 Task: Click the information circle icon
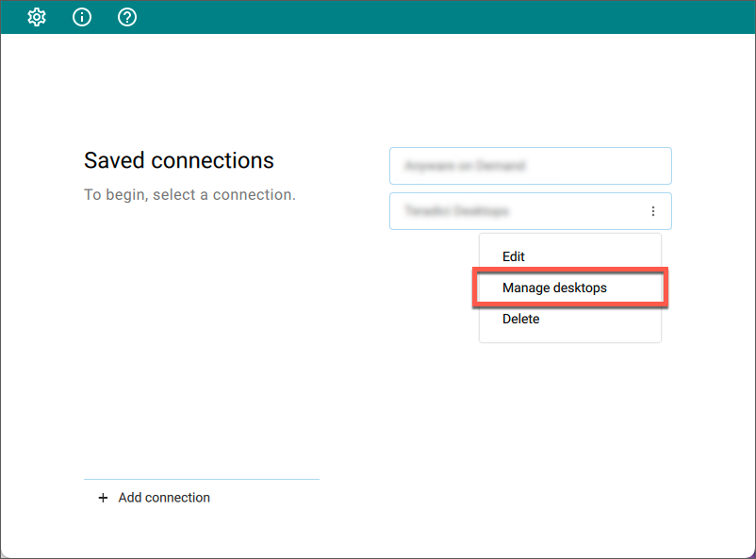[x=82, y=17]
